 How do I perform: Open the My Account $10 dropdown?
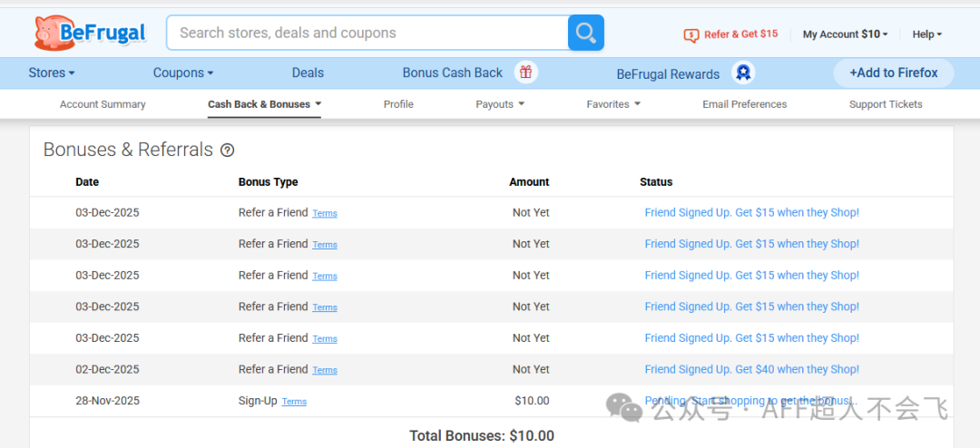845,34
